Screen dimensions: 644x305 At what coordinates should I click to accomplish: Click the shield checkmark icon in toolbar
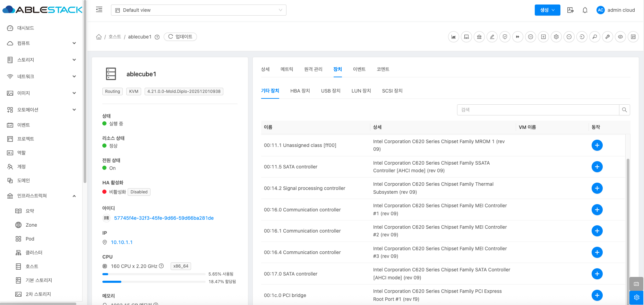coord(505,37)
